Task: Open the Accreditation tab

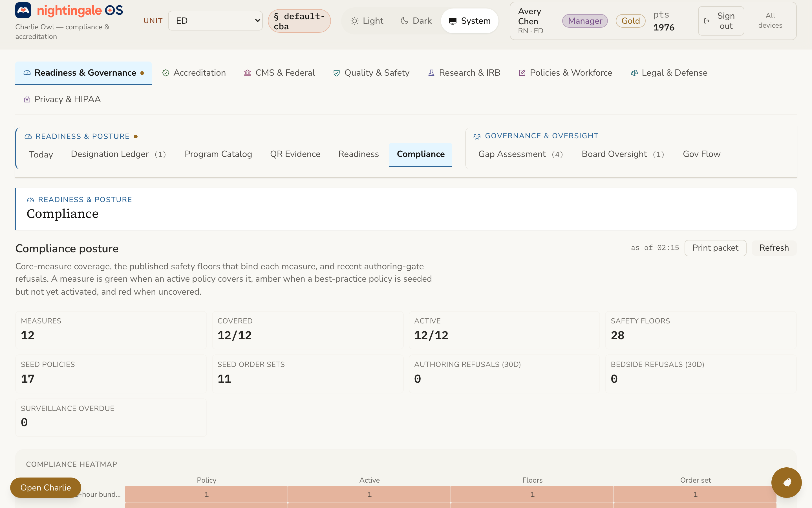Action: [x=194, y=73]
